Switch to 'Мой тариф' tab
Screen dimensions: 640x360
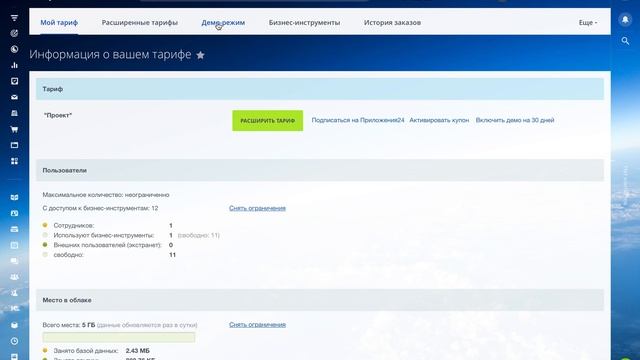click(59, 23)
